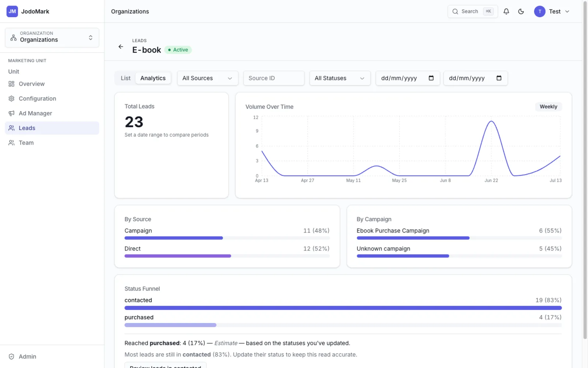Open Team in the sidebar
The image size is (588, 368).
(x=52, y=143)
